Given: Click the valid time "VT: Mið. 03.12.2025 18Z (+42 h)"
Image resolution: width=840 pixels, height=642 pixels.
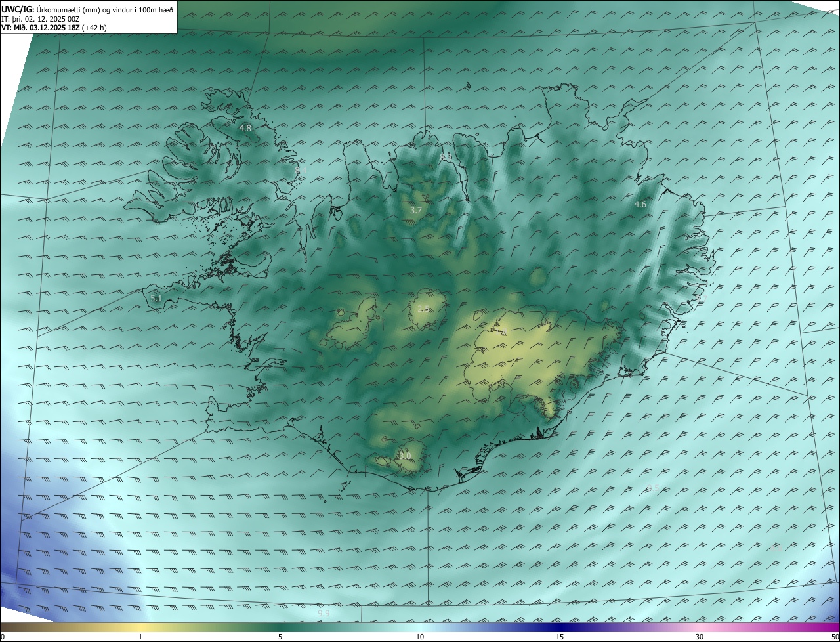Looking at the screenshot, I should click(x=54, y=28).
